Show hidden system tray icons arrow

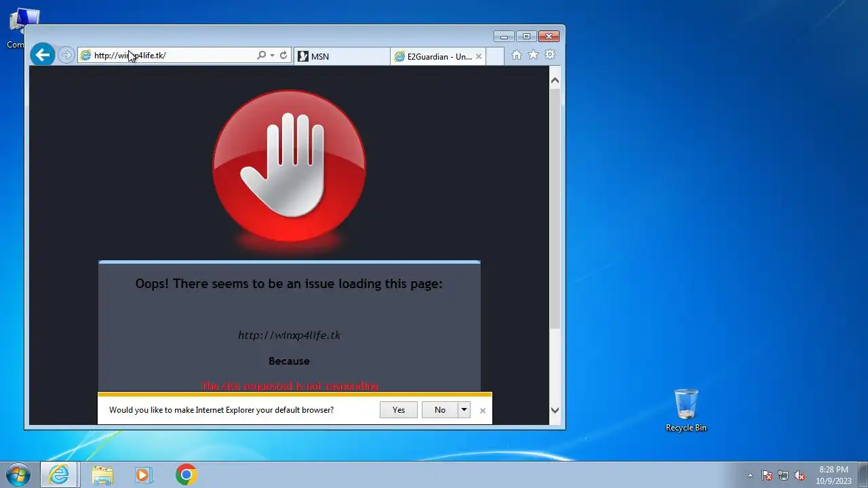pyautogui.click(x=750, y=475)
